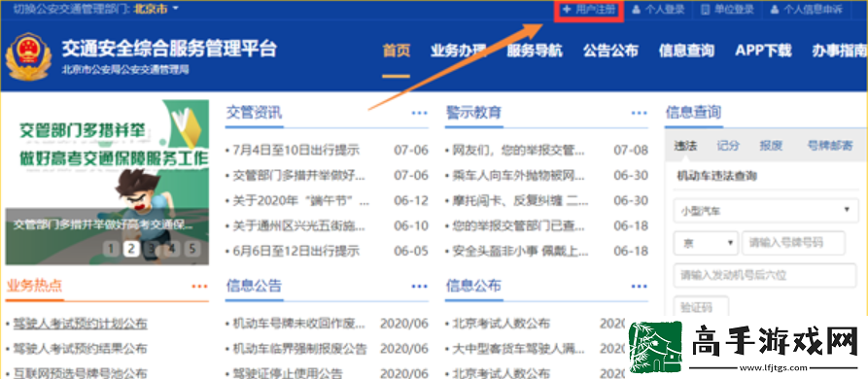Open the 业务办理 nav menu
The width and height of the screenshot is (868, 379).
tap(458, 51)
